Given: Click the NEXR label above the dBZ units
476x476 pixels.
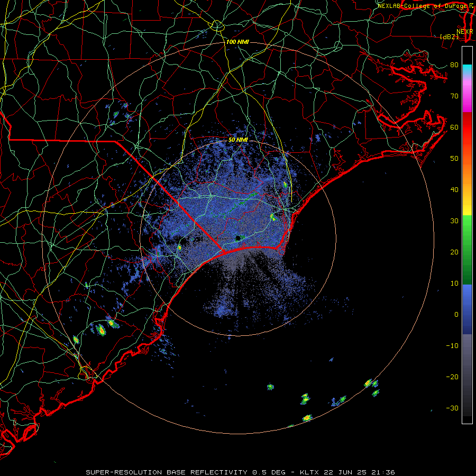Looking at the screenshot, I should [465, 32].
